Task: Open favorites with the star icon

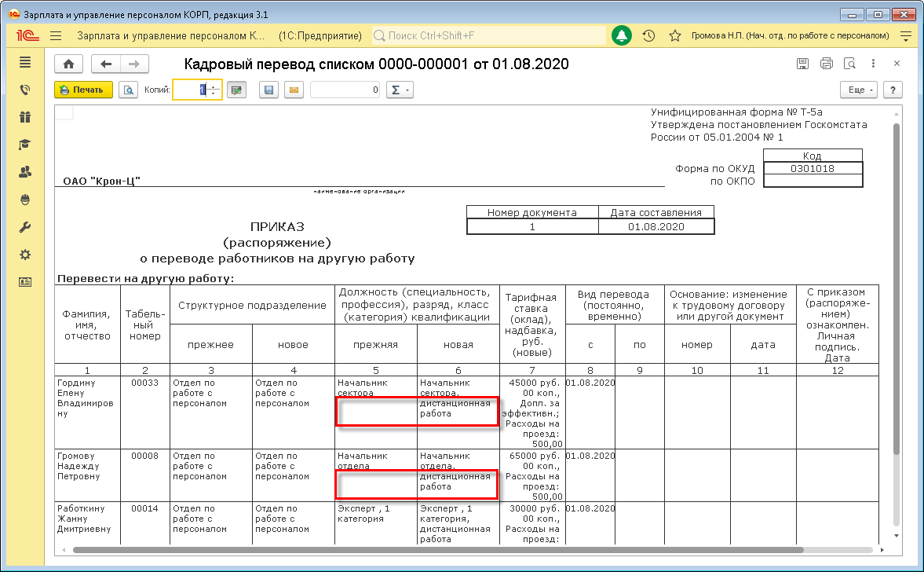Action: point(674,36)
